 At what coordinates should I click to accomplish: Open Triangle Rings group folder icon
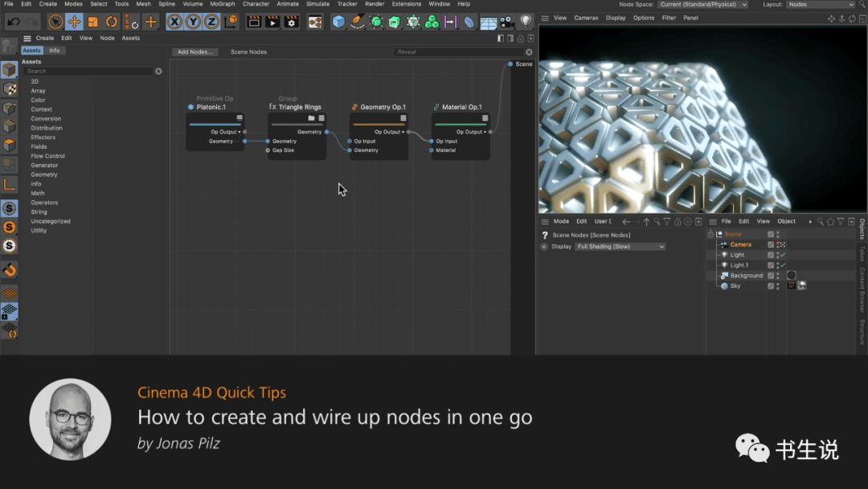[x=311, y=118]
